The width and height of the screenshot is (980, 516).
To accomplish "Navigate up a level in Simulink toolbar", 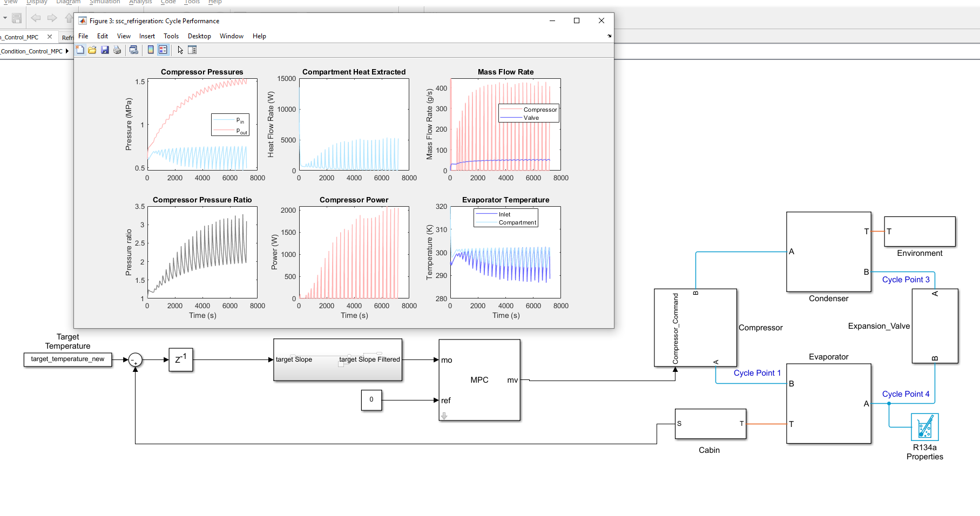I will pos(69,18).
